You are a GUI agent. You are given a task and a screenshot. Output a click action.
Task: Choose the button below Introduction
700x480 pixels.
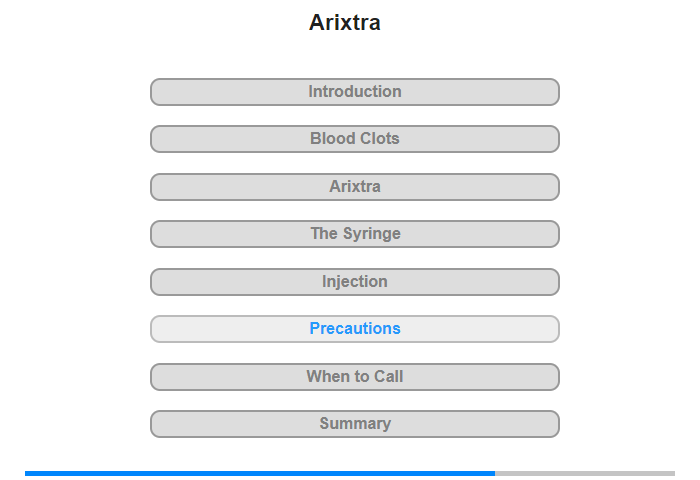point(354,139)
